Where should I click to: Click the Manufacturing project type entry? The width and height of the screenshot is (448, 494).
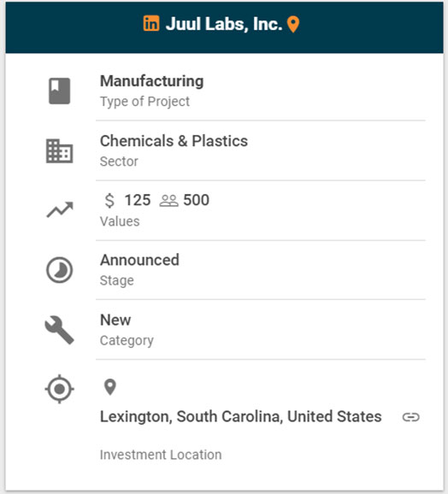(x=152, y=81)
